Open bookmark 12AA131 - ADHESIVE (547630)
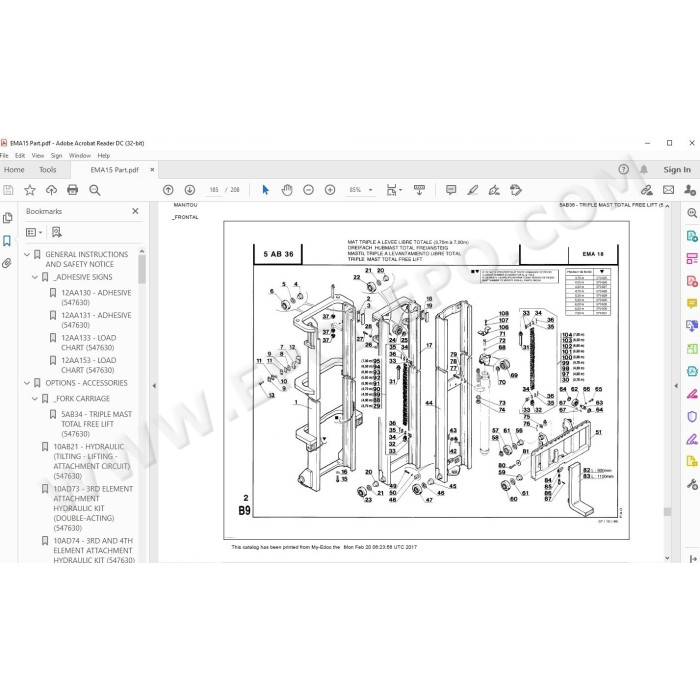 [x=96, y=320]
